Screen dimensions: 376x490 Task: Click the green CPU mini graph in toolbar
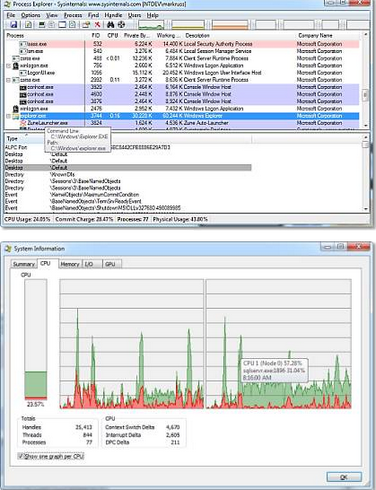[x=151, y=25]
